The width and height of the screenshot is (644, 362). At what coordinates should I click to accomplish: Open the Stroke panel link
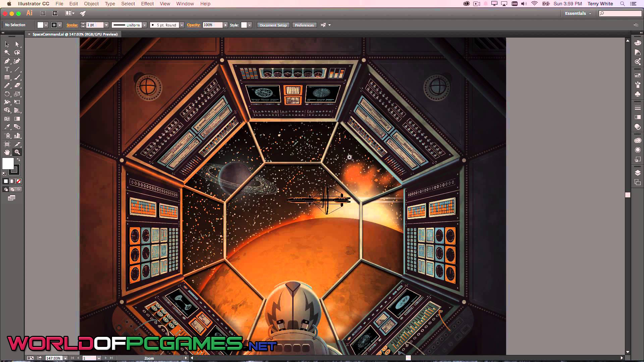click(x=72, y=25)
